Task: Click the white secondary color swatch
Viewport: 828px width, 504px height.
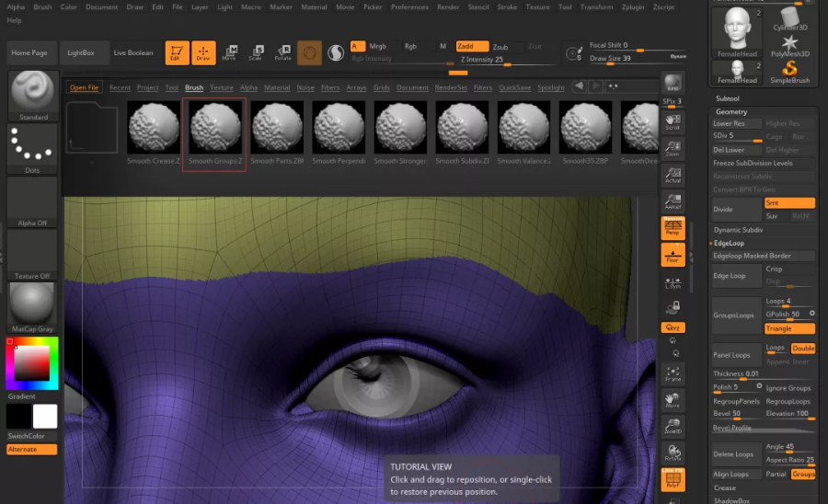Action: (45, 417)
